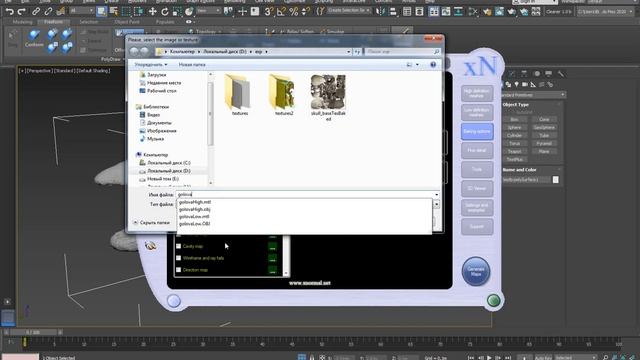640x360 pixels.
Task: Select the golovaLow.OBJ suggestion
Action: [195, 224]
